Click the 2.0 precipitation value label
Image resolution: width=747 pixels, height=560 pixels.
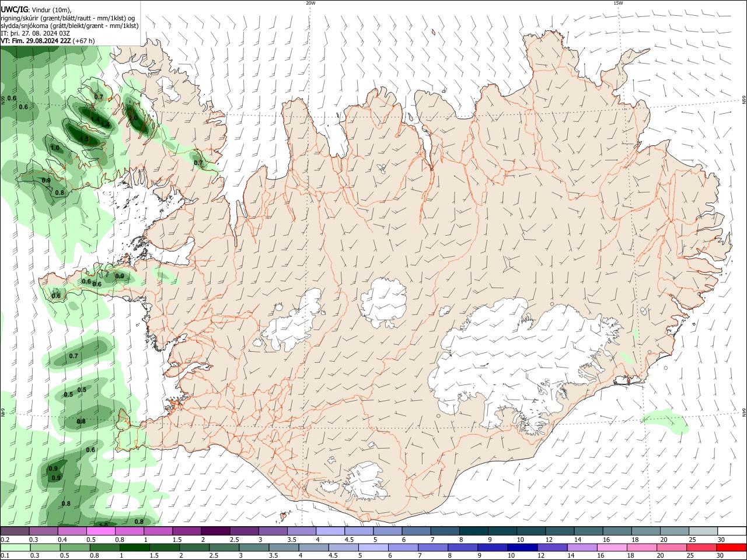click(133, 118)
